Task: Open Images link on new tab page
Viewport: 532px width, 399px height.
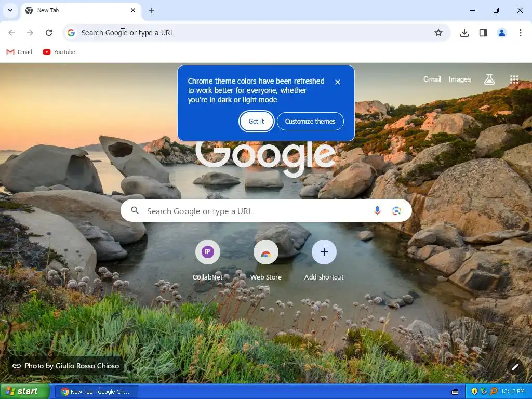Action: tap(460, 79)
